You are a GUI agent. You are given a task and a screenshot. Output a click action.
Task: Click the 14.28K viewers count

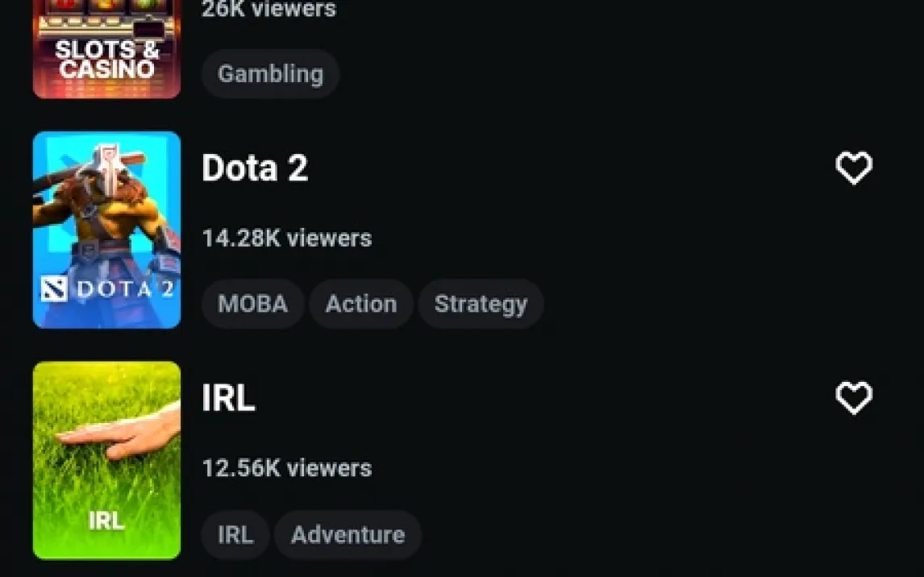(x=287, y=239)
